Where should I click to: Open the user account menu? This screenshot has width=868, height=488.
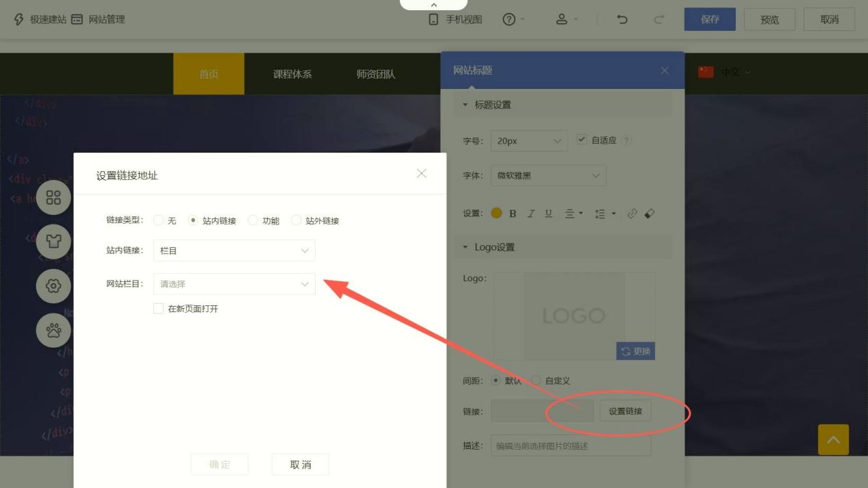(x=567, y=19)
